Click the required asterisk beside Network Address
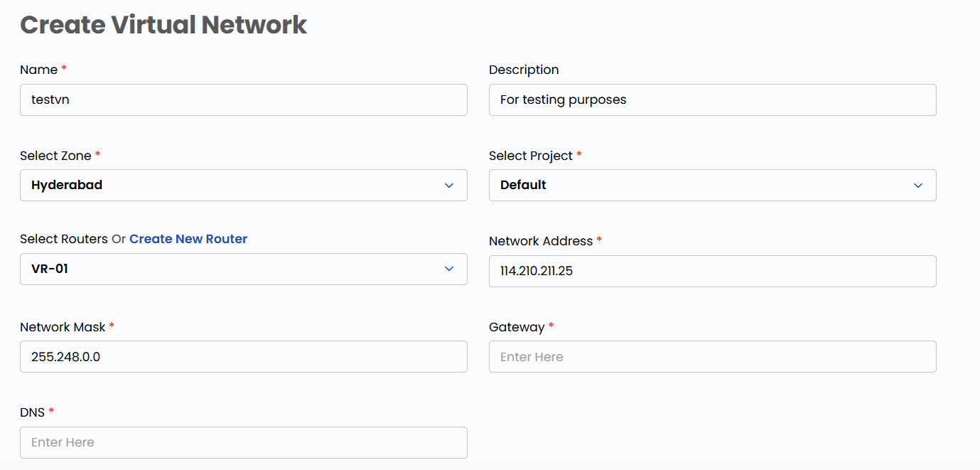 pos(599,240)
